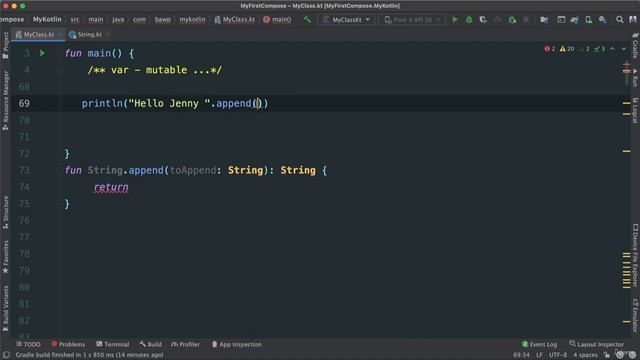640x360 pixels.
Task: Go to previous highlighted error arrow
Action: pyautogui.click(x=612, y=49)
